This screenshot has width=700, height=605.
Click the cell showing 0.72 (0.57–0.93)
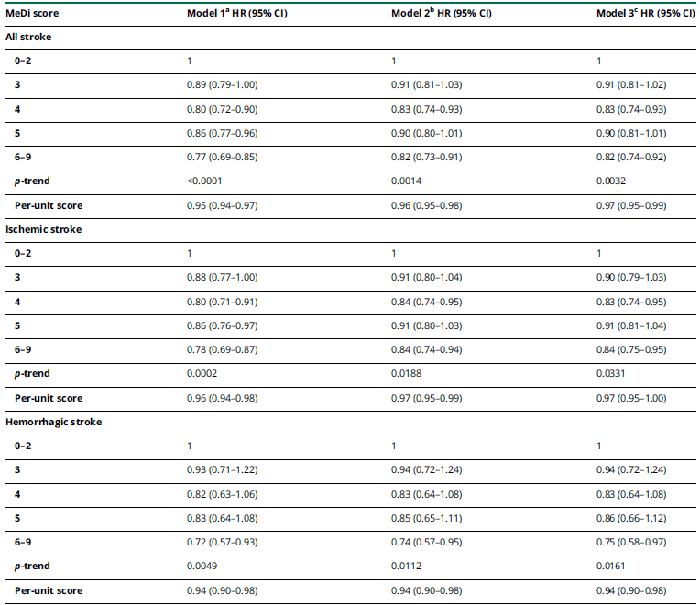[x=224, y=542]
